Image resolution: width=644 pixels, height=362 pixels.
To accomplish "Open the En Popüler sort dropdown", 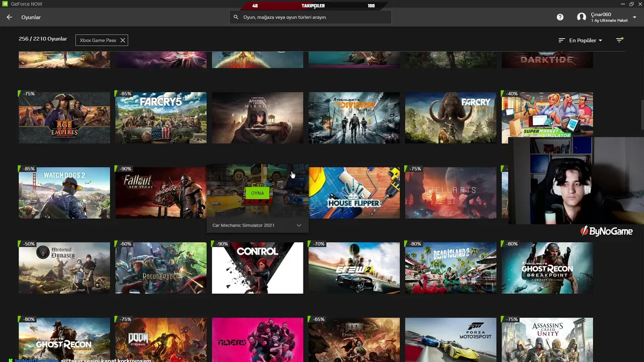I will click(586, 40).
